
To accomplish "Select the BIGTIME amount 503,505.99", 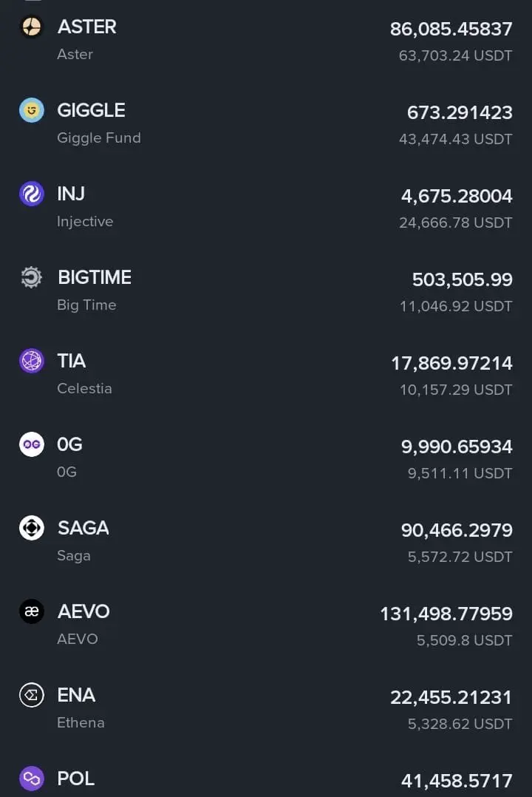I will [462, 280].
